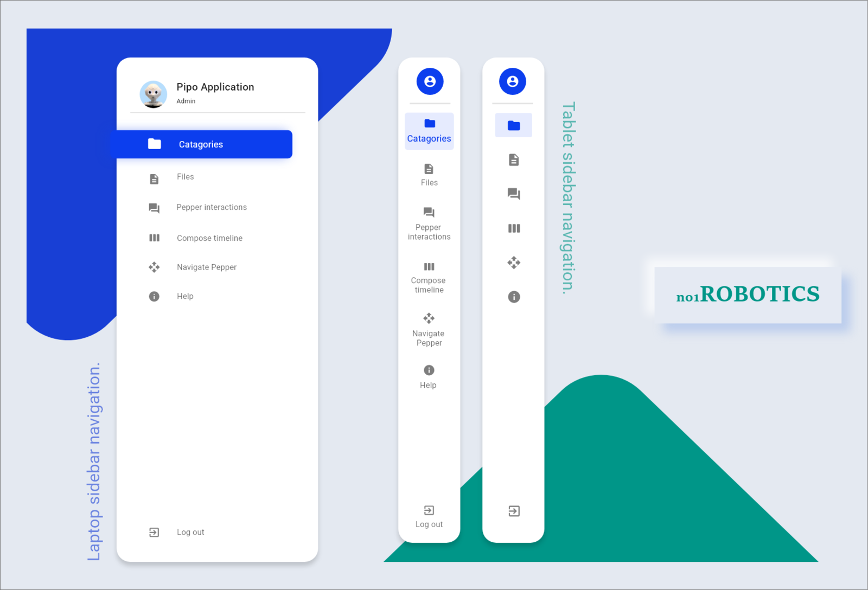This screenshot has height=590, width=868.
Task: Click the chat icon in the icon-only sidebar
Action: point(514,194)
